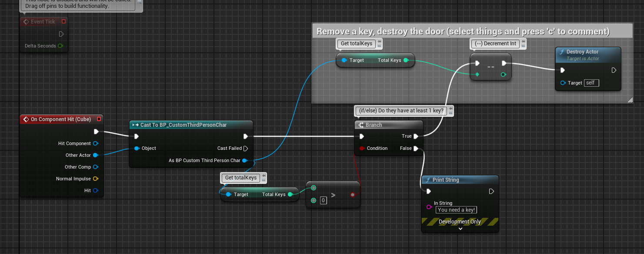
Task: Select the upper 'Get totalKeys' comment bubble
Action: [357, 44]
